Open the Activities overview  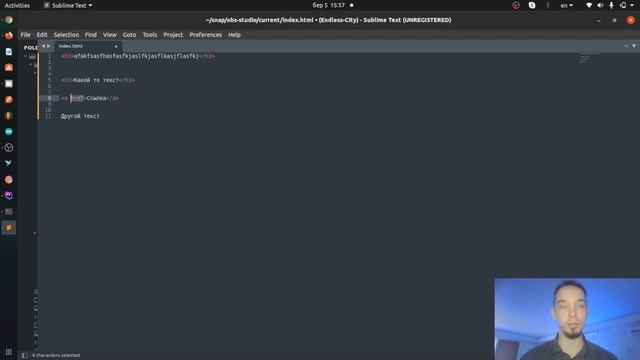pyautogui.click(x=17, y=5)
